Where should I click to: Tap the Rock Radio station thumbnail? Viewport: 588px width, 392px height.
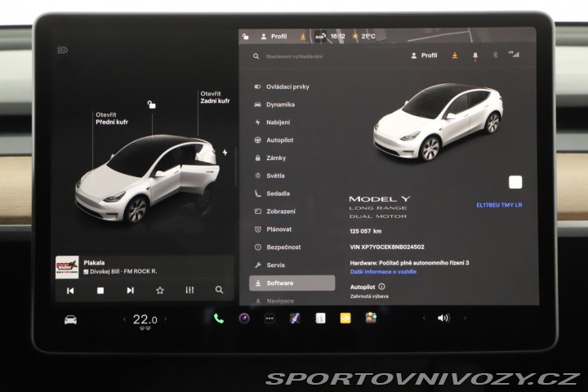point(67,267)
